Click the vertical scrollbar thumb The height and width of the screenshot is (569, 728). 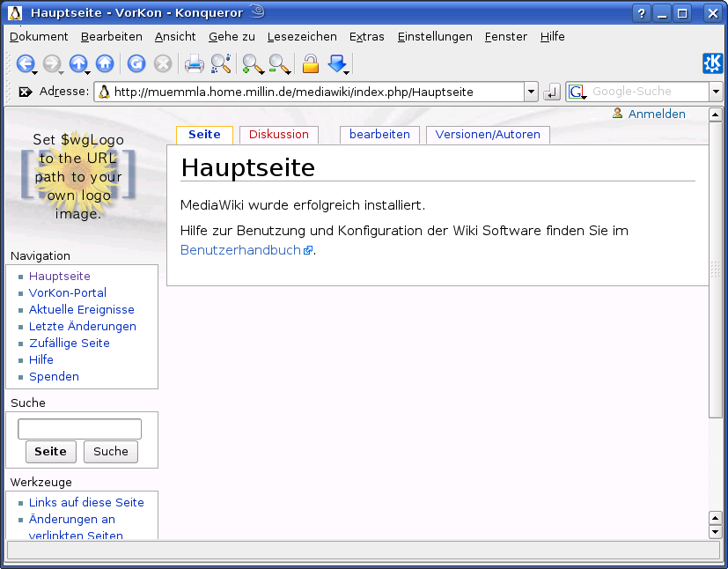coord(715,270)
